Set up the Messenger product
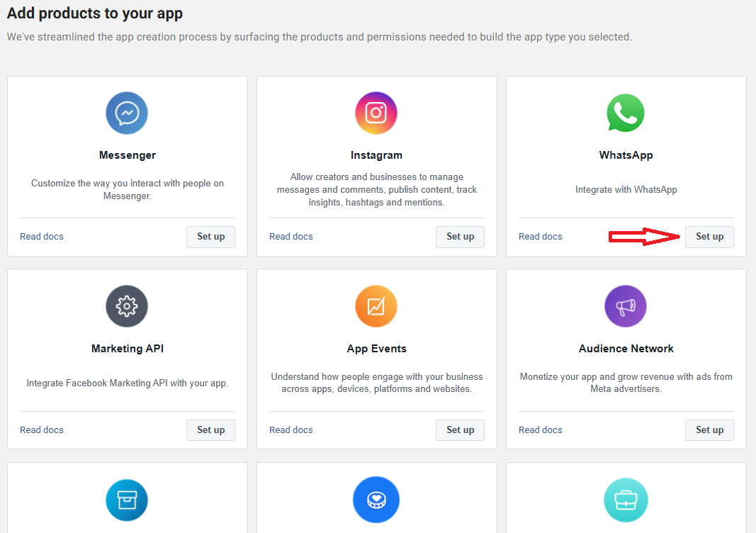 pyautogui.click(x=210, y=237)
